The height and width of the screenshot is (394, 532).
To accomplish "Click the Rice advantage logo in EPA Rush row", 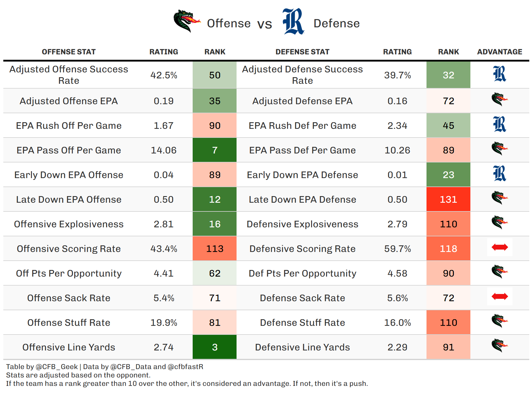I will click(x=500, y=125).
